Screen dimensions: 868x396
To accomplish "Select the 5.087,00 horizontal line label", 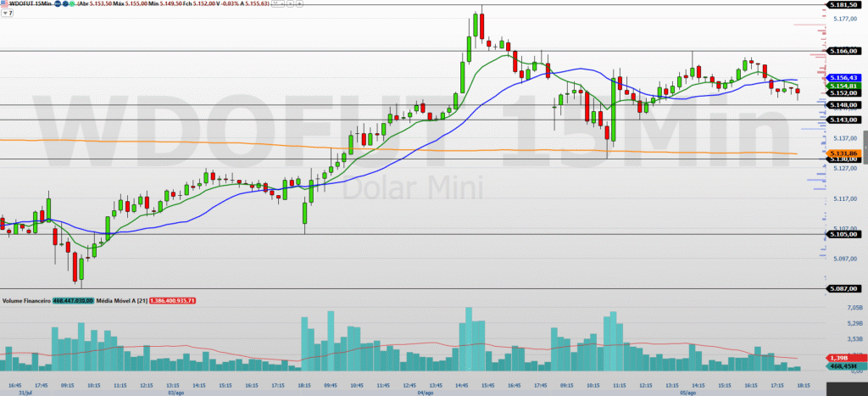I will pyautogui.click(x=843, y=288).
